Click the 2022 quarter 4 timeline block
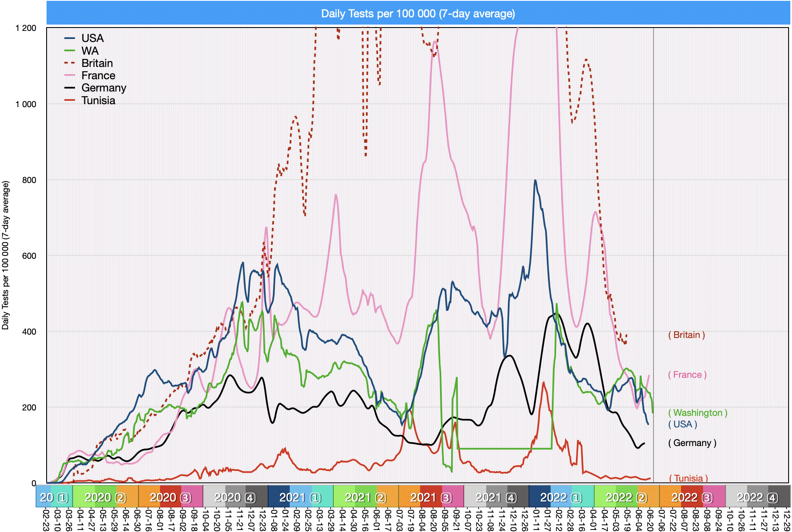 coord(757,497)
